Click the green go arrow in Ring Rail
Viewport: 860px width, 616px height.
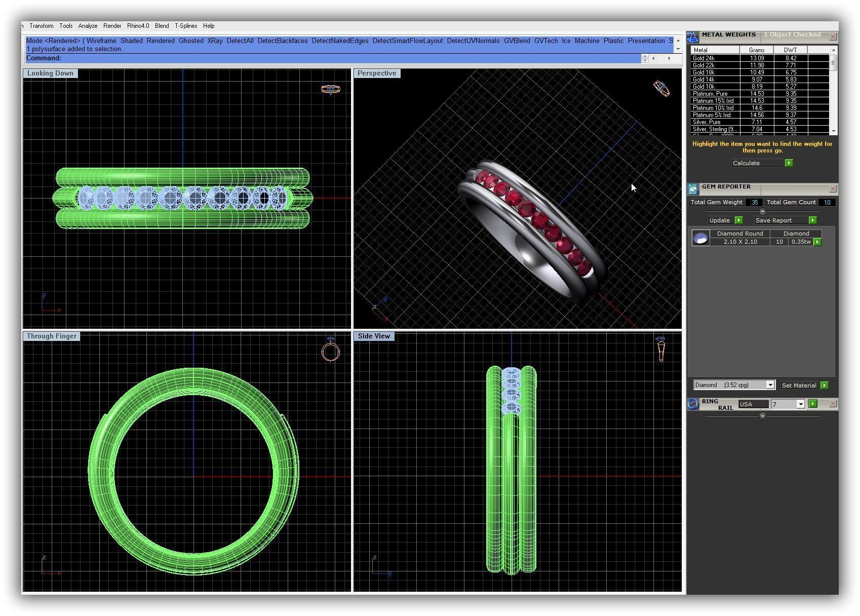pyautogui.click(x=813, y=404)
